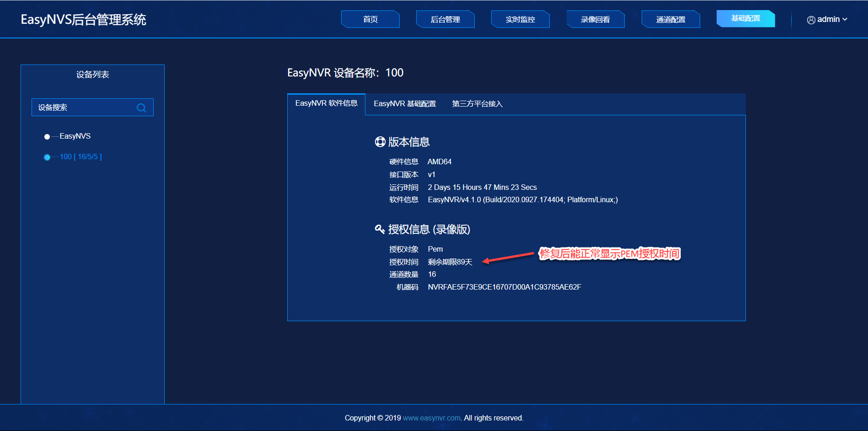868x431 pixels.
Task: Click the channel count value 16
Action: [432, 274]
